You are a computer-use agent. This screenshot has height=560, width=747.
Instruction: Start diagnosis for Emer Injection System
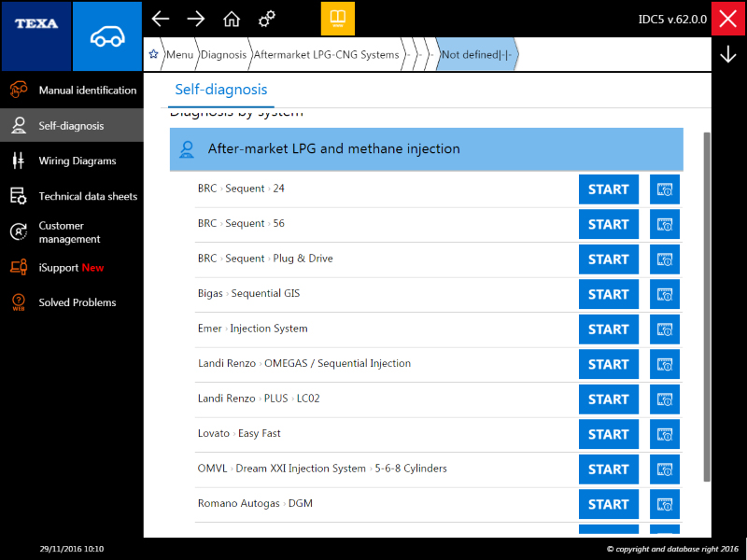point(609,329)
